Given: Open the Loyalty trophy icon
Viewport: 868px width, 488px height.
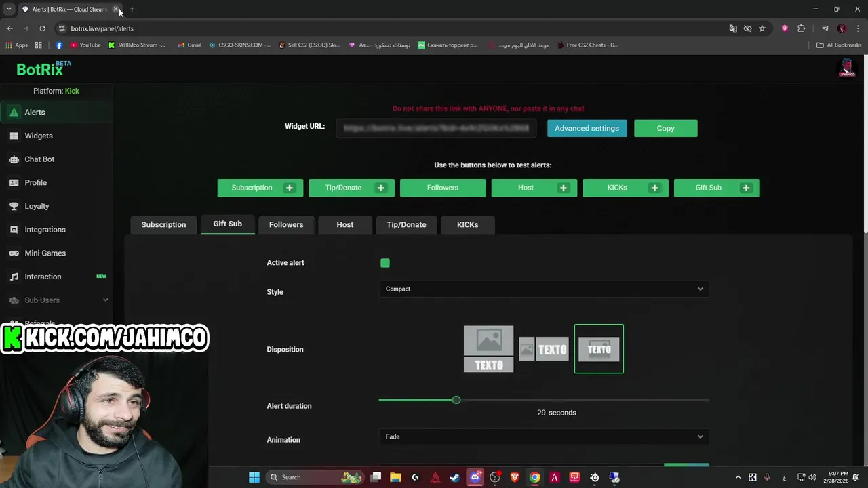Looking at the screenshot, I should 14,206.
